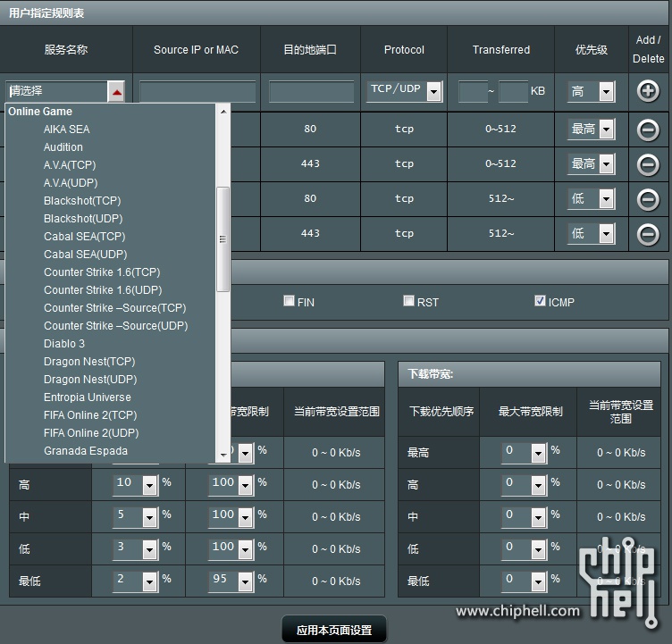
Task: Choose A.V.A(TCP) in the dropdown list
Action: click(70, 165)
